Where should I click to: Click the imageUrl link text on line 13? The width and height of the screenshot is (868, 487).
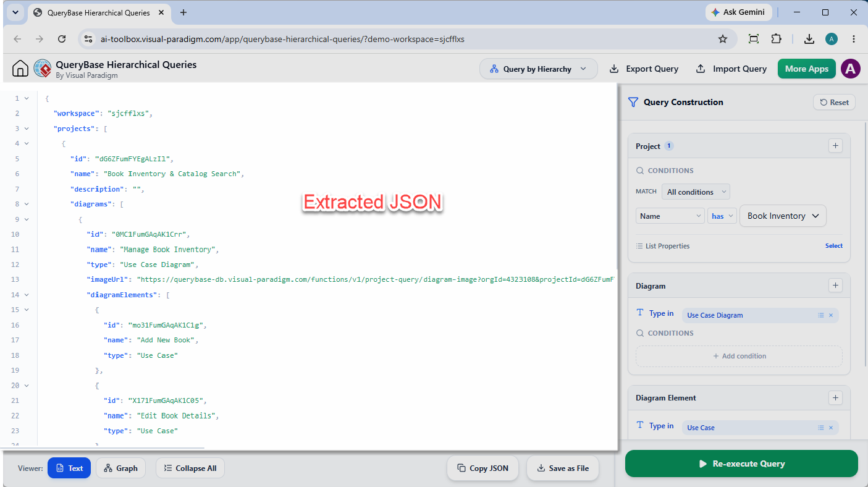[375, 279]
